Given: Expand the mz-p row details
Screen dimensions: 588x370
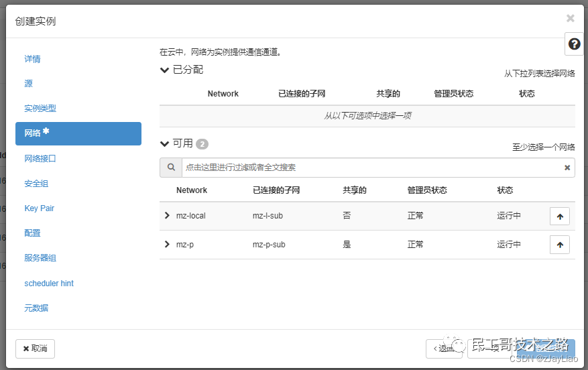Looking at the screenshot, I should pos(167,245).
